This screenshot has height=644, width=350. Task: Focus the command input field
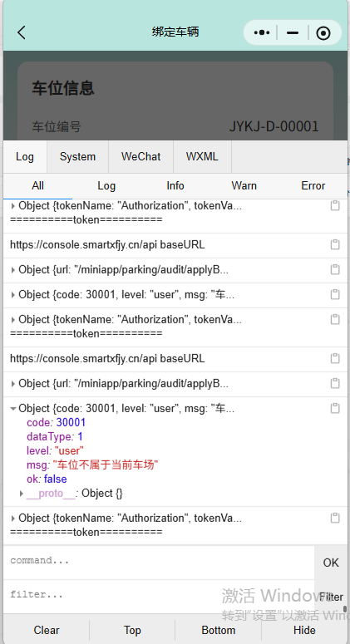pyautogui.click(x=159, y=563)
